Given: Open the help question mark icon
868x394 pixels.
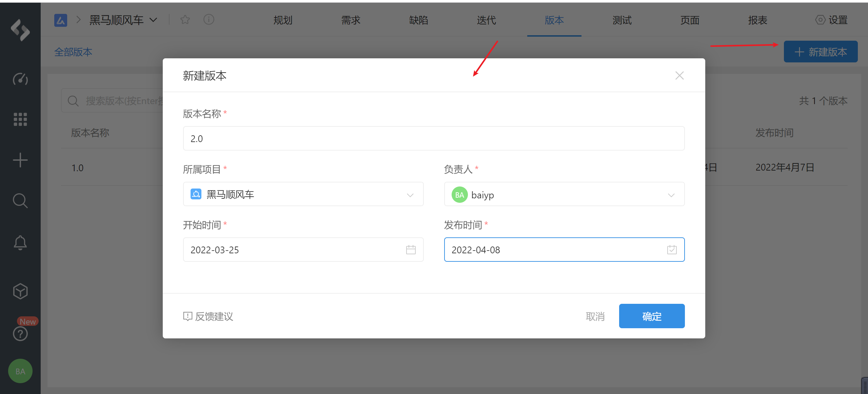Looking at the screenshot, I should 20,334.
